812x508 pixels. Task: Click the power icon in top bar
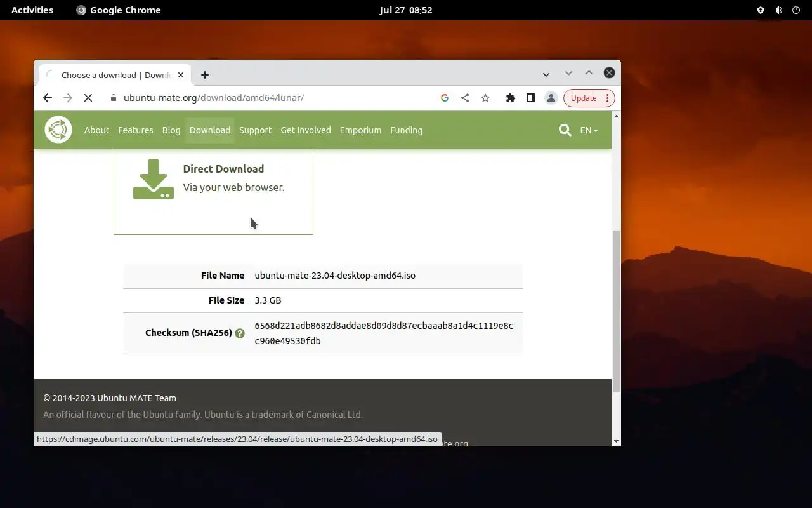tap(796, 10)
